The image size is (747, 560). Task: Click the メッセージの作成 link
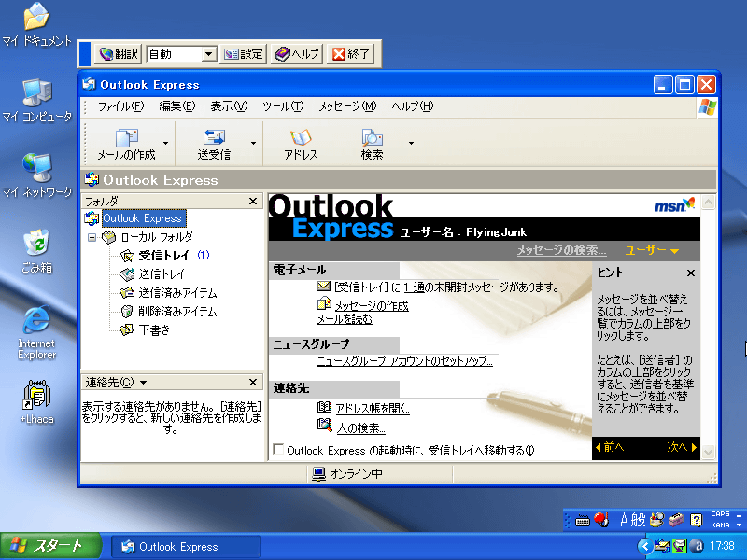(372, 306)
